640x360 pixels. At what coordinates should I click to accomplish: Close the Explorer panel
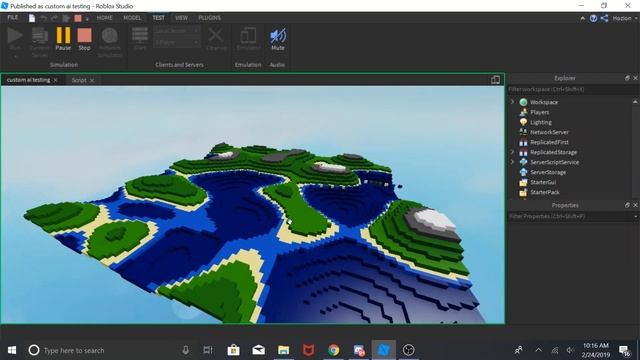[635, 78]
